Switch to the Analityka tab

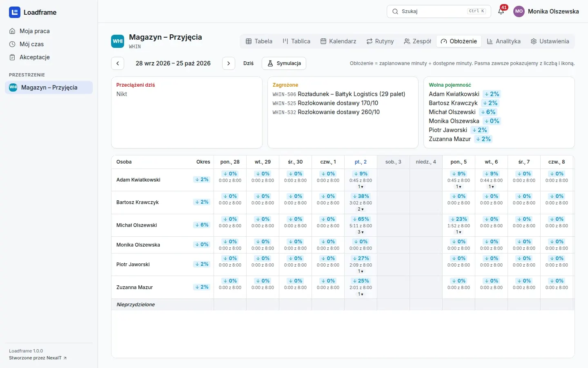(504, 41)
